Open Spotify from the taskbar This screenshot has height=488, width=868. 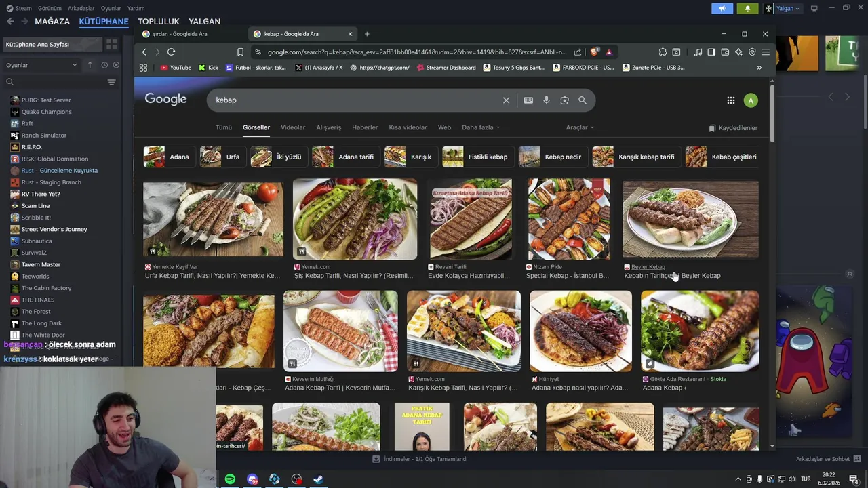click(x=230, y=479)
